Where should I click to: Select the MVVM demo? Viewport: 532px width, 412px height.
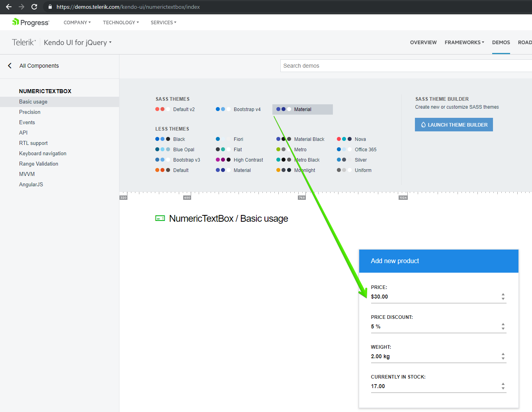click(x=27, y=174)
